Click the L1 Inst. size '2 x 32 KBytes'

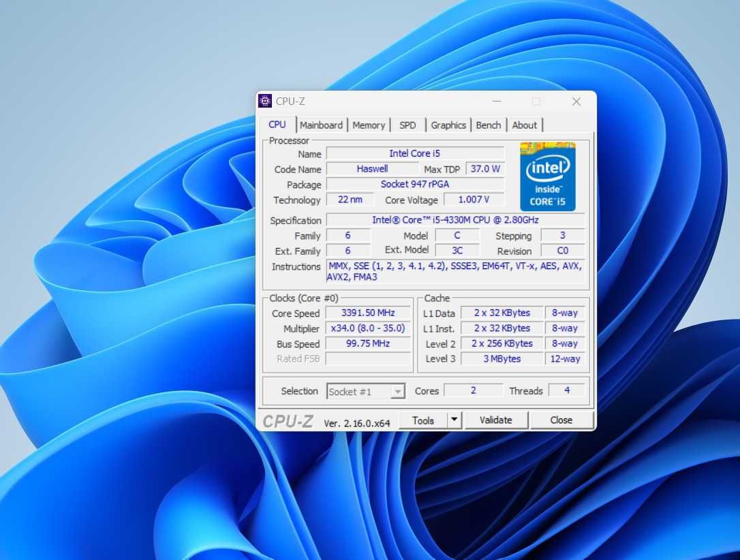[x=502, y=328]
